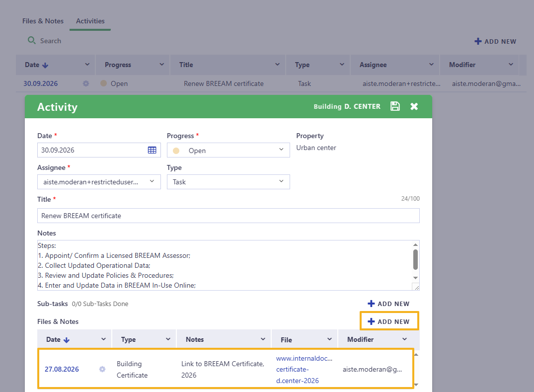The width and height of the screenshot is (534, 392).
Task: Click Building Certificate type cell
Action: (x=132, y=370)
